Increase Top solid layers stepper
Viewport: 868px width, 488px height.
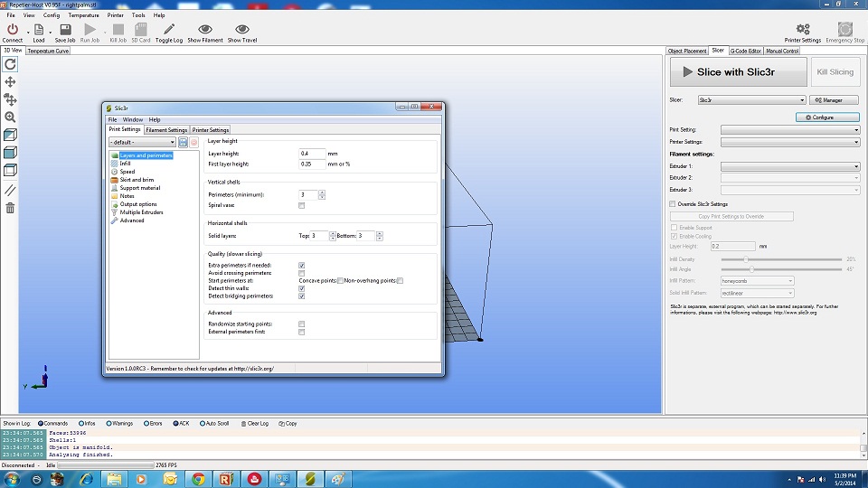(x=332, y=233)
